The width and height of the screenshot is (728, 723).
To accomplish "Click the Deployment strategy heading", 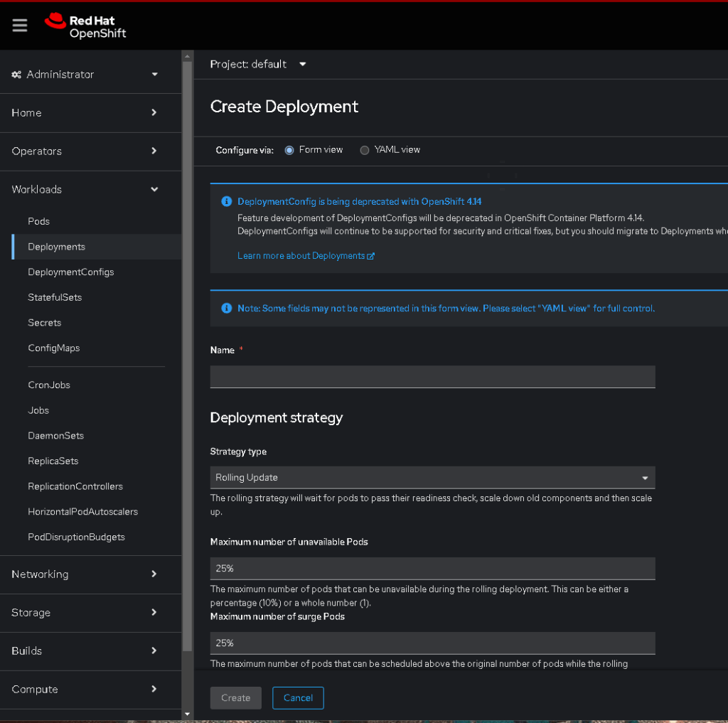I will (x=277, y=418).
